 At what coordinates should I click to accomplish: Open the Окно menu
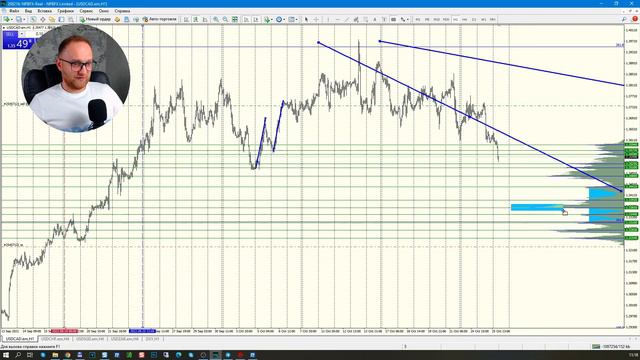104,11
